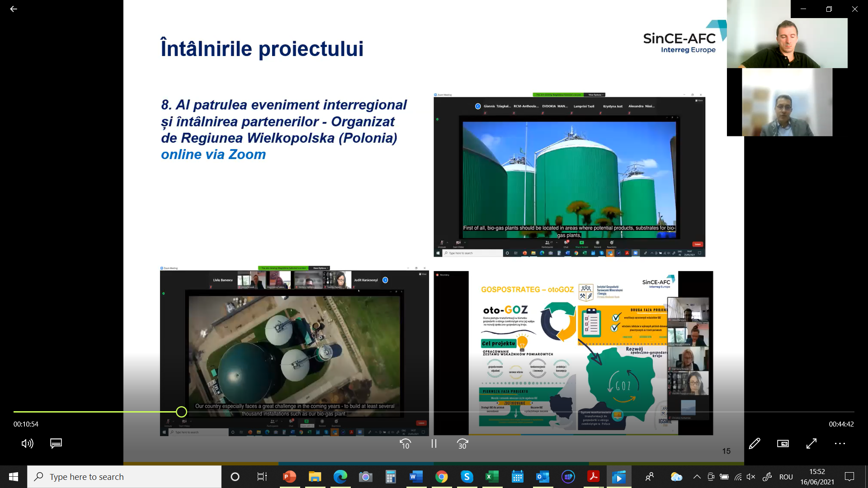Click the green biogas tanks screenshot
This screenshot has width=868, height=488.
tap(569, 175)
